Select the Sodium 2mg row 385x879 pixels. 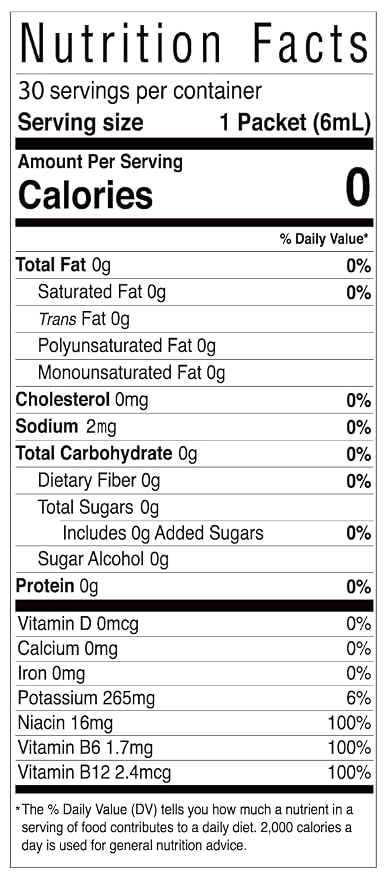tap(194, 427)
